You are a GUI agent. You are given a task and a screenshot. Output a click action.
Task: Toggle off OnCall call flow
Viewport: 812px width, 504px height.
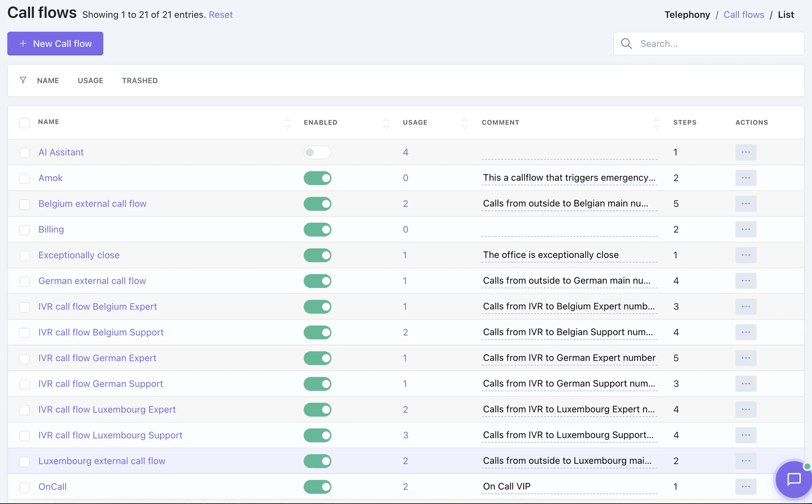tap(317, 487)
